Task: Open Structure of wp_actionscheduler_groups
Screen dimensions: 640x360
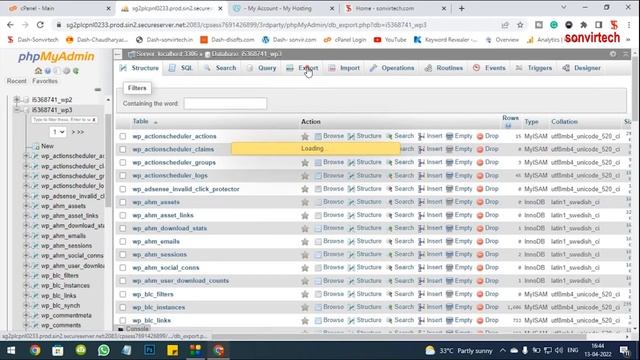Action: [x=364, y=162]
